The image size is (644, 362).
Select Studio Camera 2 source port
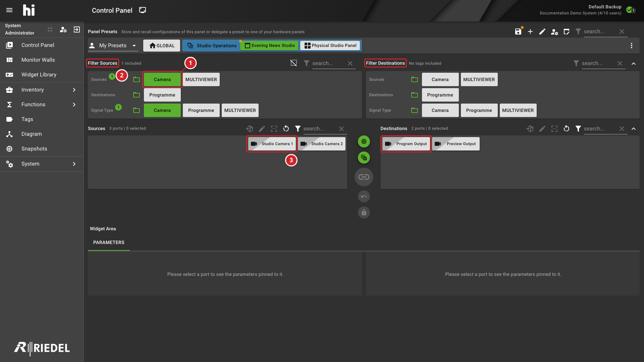pos(322,144)
